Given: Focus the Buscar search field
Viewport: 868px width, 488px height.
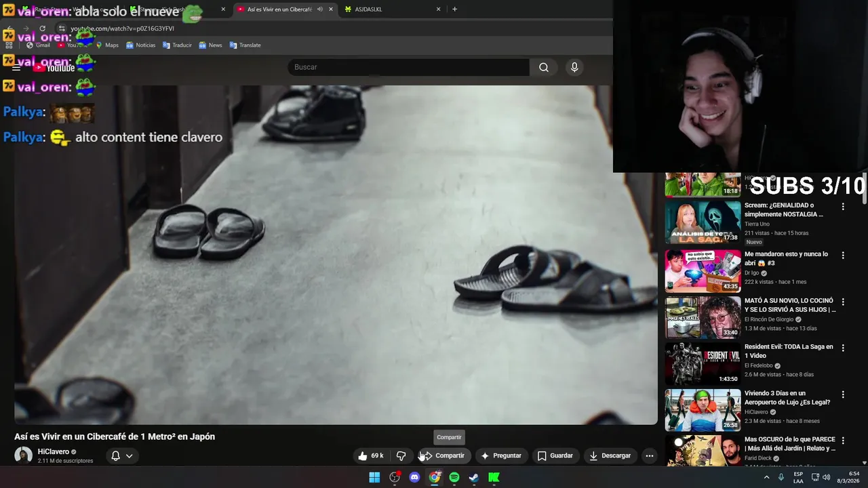Looking at the screenshot, I should click(408, 67).
